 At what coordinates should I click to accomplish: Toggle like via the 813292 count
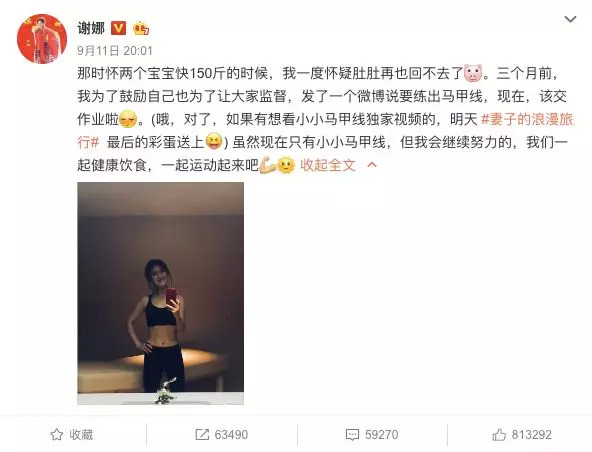tap(532, 435)
